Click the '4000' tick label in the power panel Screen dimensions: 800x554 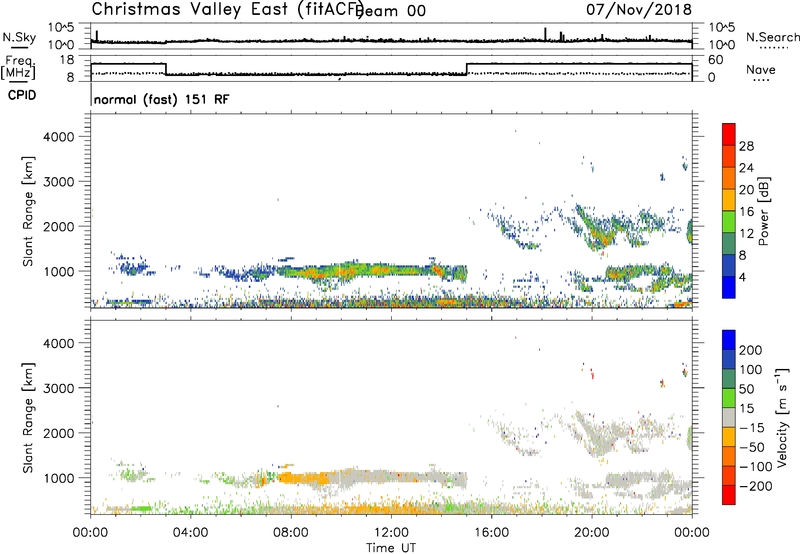(58, 137)
